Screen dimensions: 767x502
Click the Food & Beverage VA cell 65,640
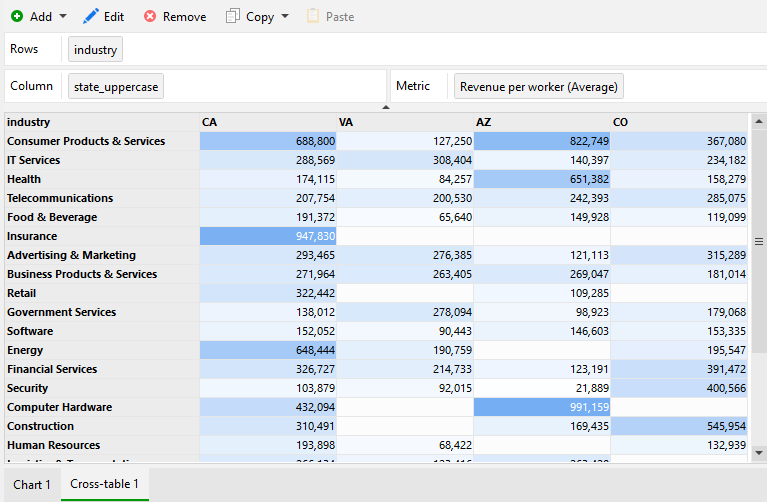tap(405, 217)
